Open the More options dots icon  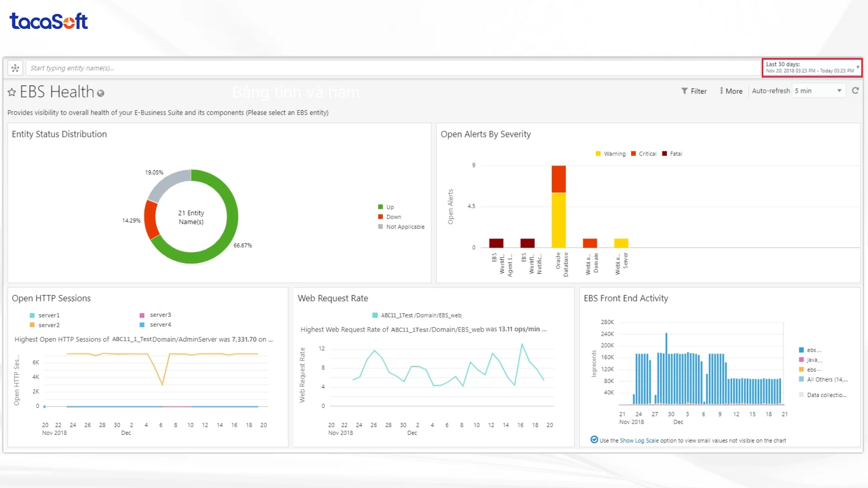click(x=722, y=91)
